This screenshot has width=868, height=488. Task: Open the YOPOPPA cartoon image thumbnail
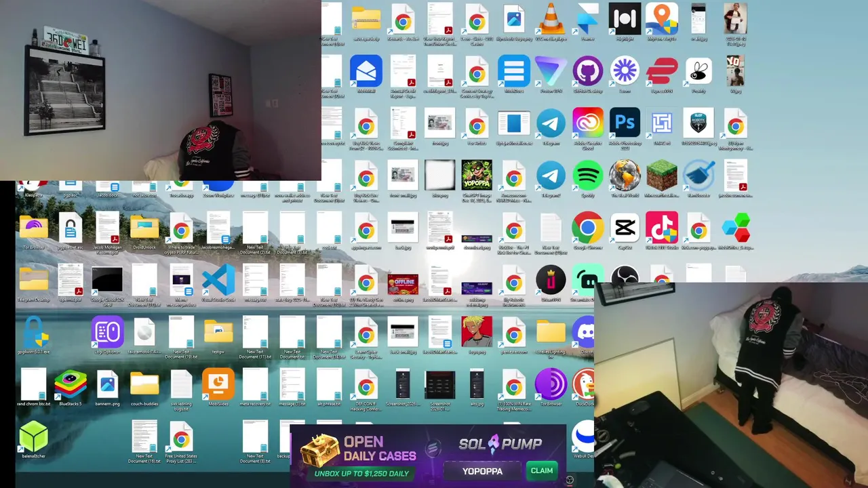(x=477, y=176)
